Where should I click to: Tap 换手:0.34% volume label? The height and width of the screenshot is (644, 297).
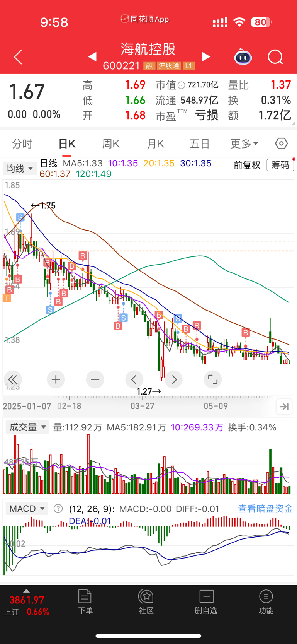pyautogui.click(x=252, y=427)
